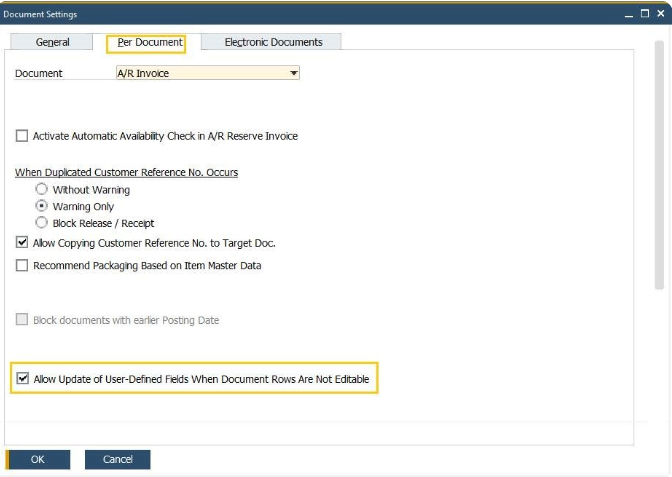Image resolution: width=672 pixels, height=477 pixels.
Task: Select Block Release / Receipt radio option
Action: [x=41, y=223]
